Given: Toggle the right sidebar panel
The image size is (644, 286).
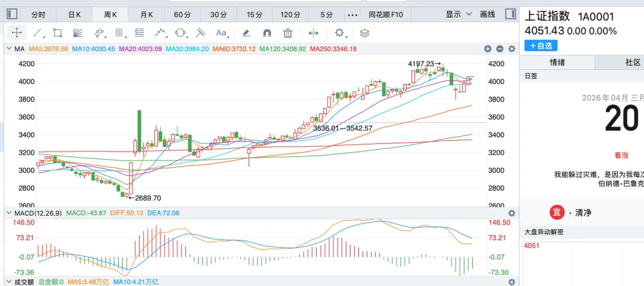Looking at the screenshot, I should coord(510,14).
